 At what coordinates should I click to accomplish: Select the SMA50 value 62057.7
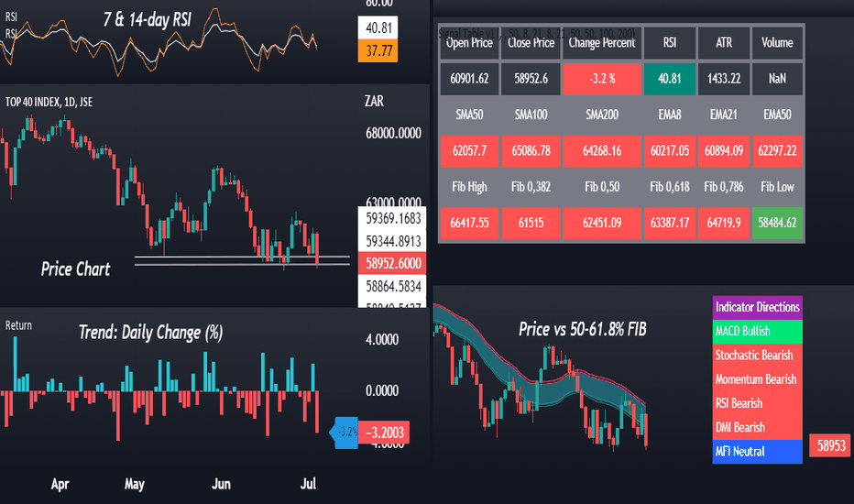tap(469, 150)
